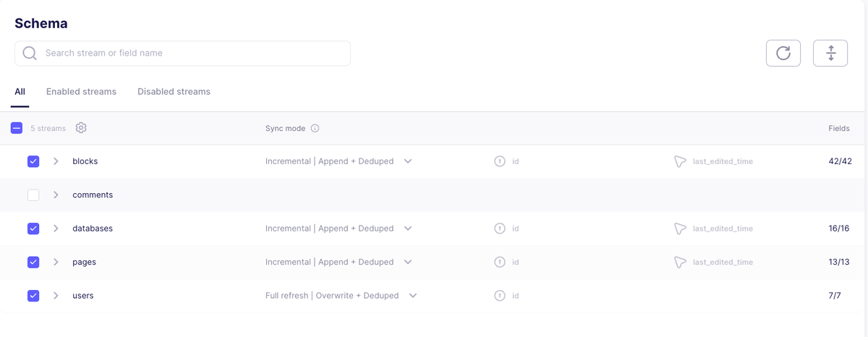The height and width of the screenshot is (337, 868).
Task: Expand the databases stream row
Action: coord(56,229)
